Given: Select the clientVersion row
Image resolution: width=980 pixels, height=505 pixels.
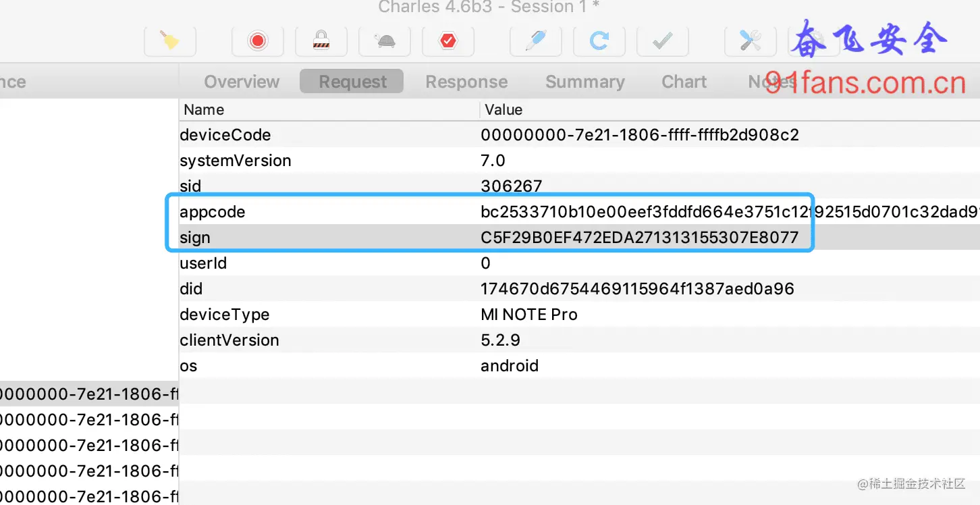Looking at the screenshot, I should [x=580, y=340].
